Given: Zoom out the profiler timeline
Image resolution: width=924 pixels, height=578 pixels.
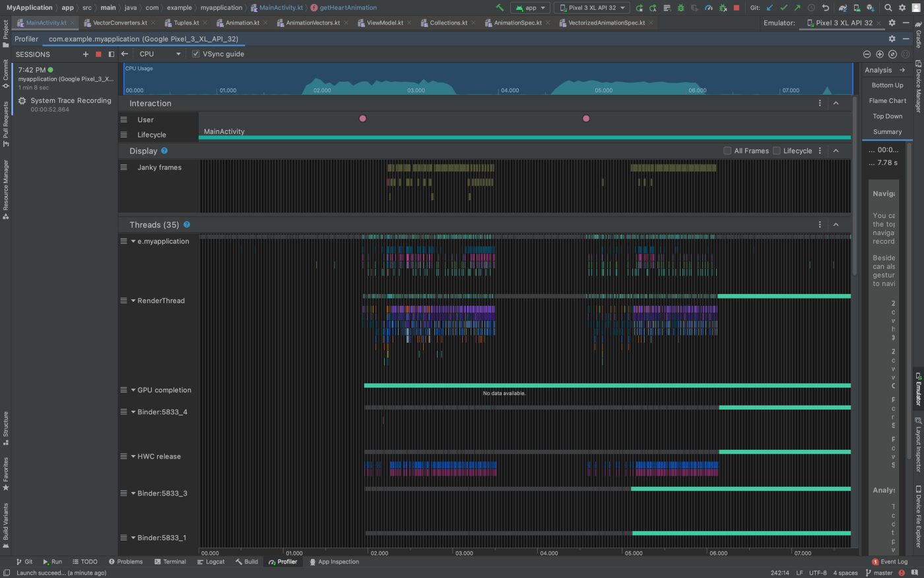Looking at the screenshot, I should tap(867, 54).
